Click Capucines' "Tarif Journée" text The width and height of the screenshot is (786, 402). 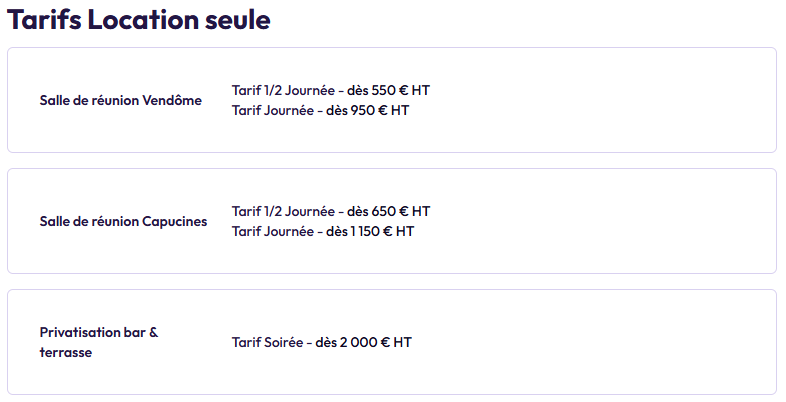point(273,231)
